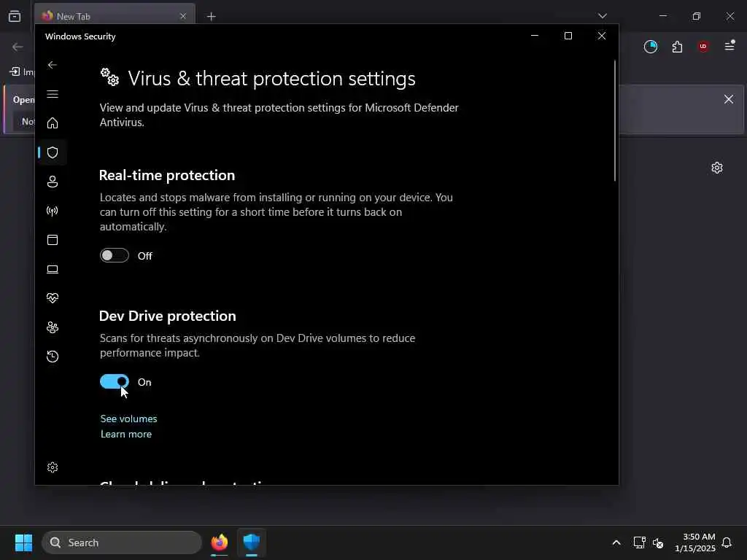Click the taskbar Search box
This screenshot has height=560, width=747.
pos(122,542)
